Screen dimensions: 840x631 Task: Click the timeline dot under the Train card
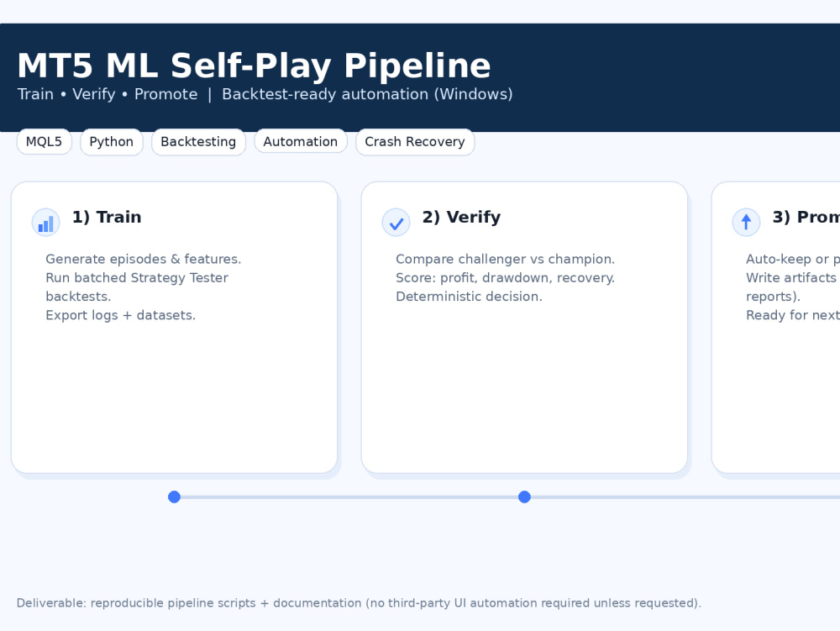[x=174, y=497]
